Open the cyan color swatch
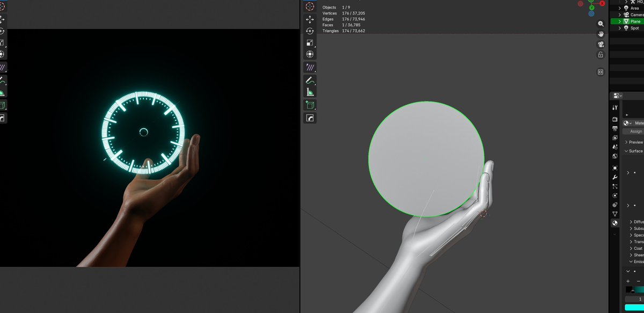644x313 pixels. pos(634,308)
